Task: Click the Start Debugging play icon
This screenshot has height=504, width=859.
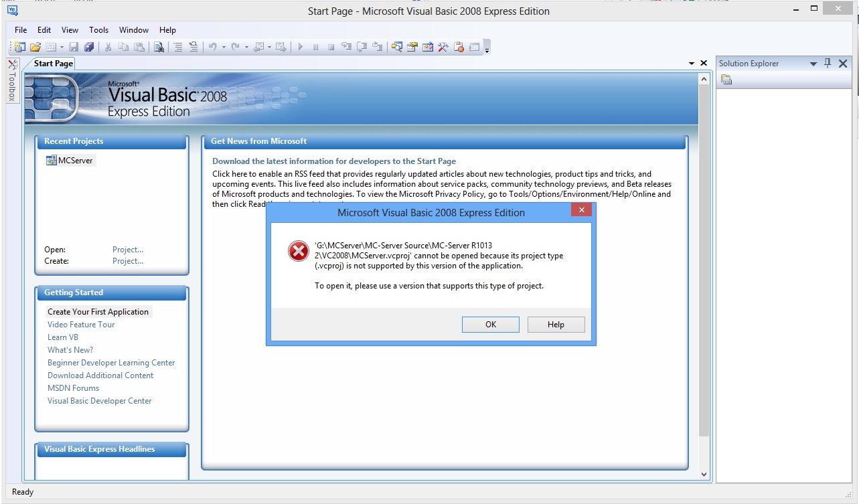Action: coord(300,47)
